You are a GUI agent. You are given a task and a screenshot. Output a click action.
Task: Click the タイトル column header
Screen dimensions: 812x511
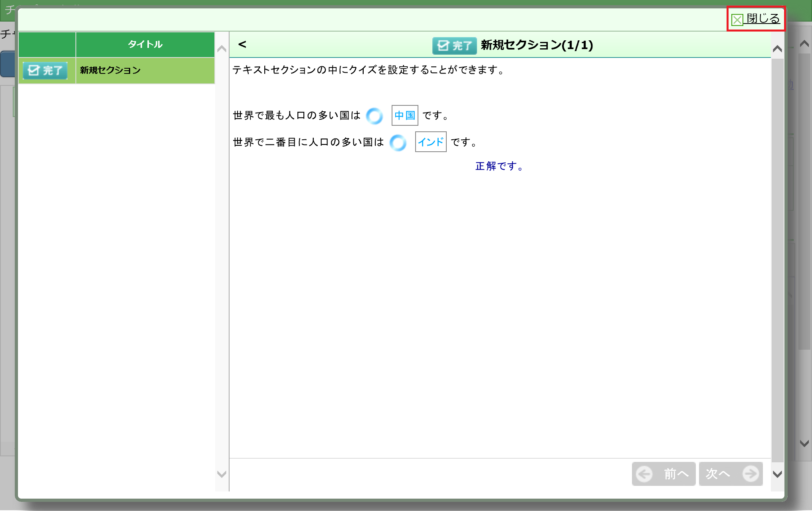coord(145,44)
